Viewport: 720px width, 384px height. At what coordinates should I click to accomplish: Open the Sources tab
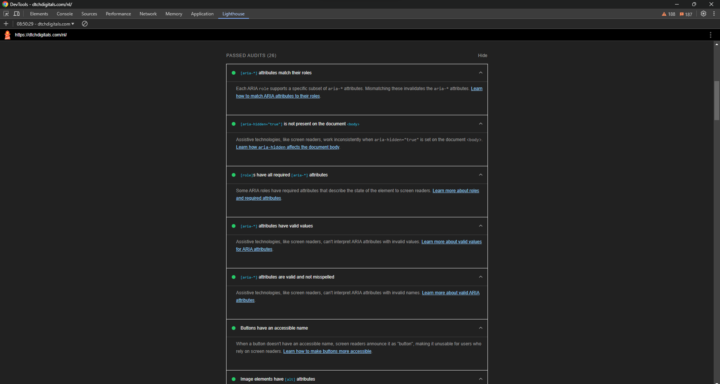click(x=89, y=14)
